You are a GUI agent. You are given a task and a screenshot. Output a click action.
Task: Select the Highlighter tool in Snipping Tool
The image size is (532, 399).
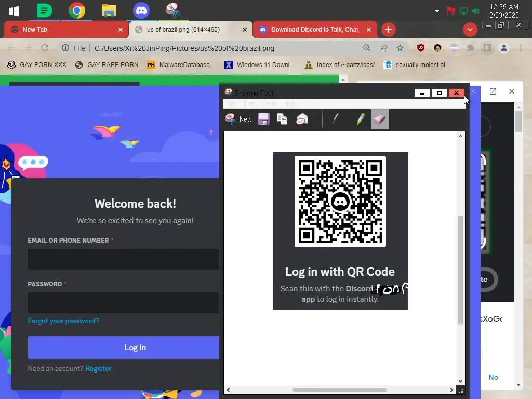pyautogui.click(x=361, y=119)
